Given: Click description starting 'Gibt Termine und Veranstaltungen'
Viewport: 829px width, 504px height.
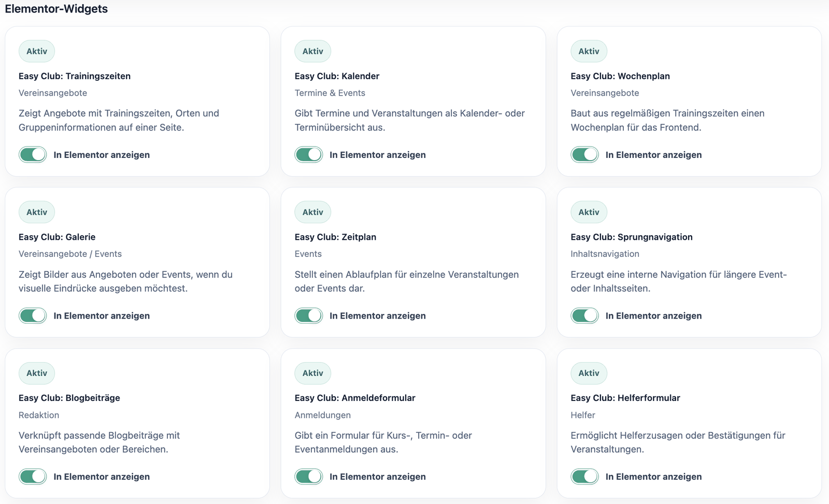Looking at the screenshot, I should (410, 120).
